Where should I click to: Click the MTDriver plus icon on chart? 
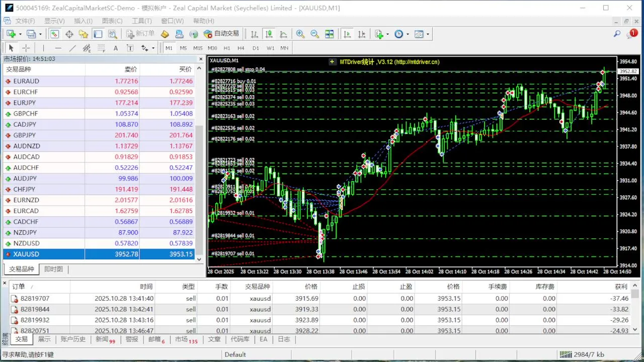tap(332, 62)
